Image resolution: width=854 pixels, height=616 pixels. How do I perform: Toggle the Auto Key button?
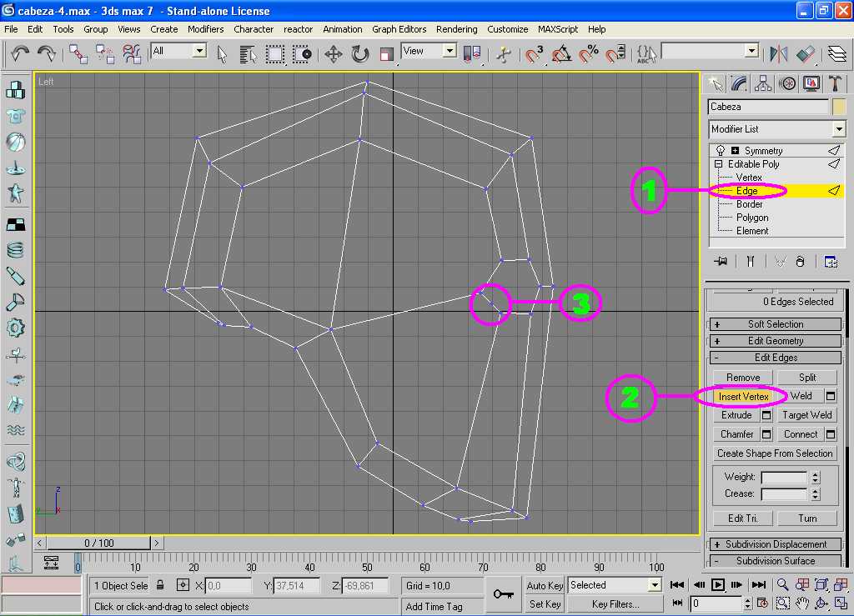pyautogui.click(x=544, y=585)
